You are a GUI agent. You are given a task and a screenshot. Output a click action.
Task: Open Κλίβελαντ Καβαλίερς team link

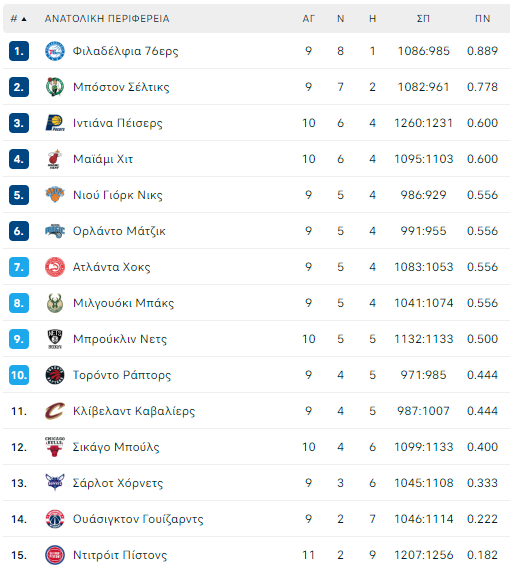click(x=134, y=411)
